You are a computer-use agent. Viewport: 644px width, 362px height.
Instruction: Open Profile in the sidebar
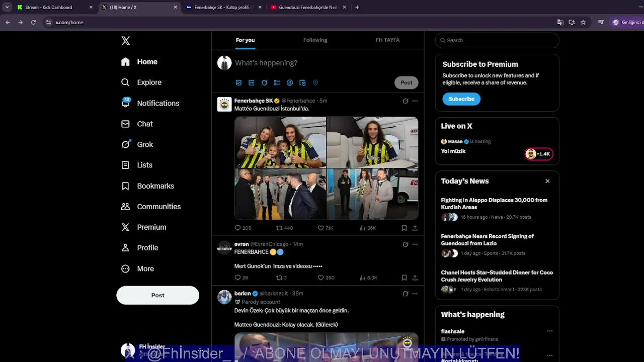[139, 248]
